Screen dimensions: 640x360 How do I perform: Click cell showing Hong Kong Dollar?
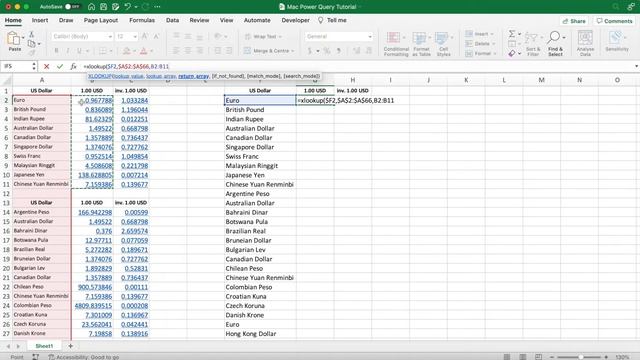click(x=260, y=334)
